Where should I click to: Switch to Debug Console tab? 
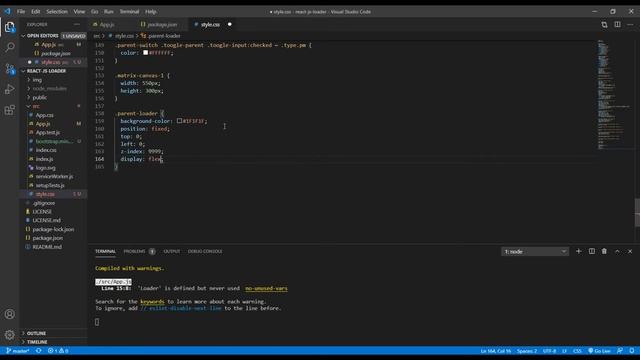tap(205, 251)
